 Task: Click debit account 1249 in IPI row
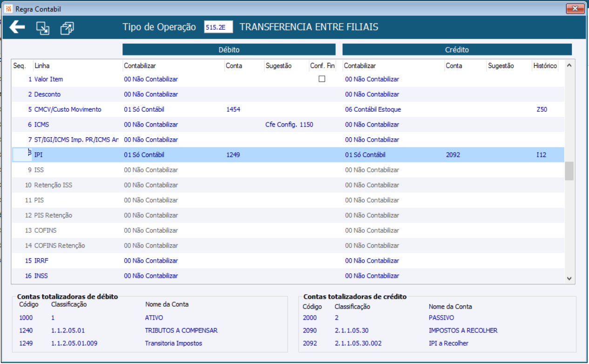coord(233,155)
